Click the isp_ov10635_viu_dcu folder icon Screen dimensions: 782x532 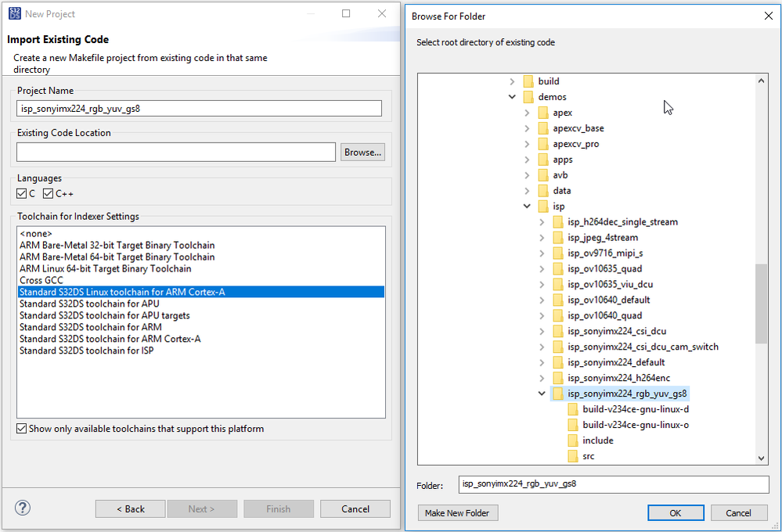pos(558,284)
